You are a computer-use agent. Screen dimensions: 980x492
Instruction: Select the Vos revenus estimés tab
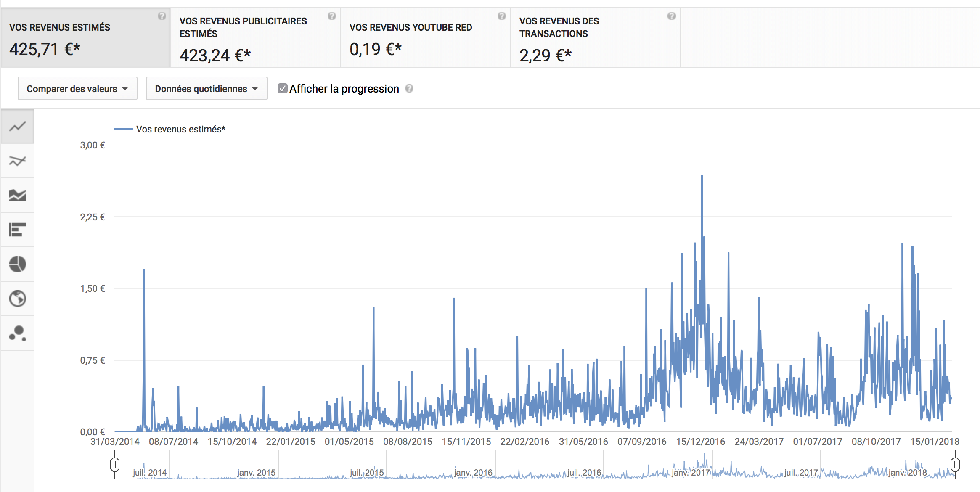85,38
